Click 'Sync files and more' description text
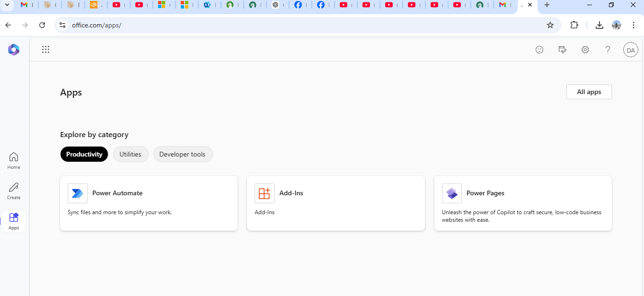Image resolution: width=644 pixels, height=296 pixels. 120,212
